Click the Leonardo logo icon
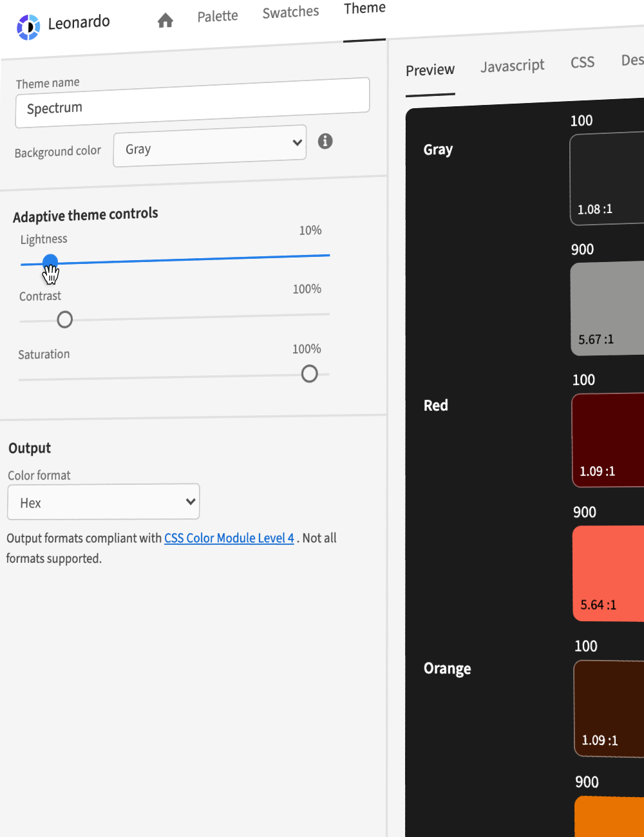This screenshot has width=644, height=837. point(28,27)
